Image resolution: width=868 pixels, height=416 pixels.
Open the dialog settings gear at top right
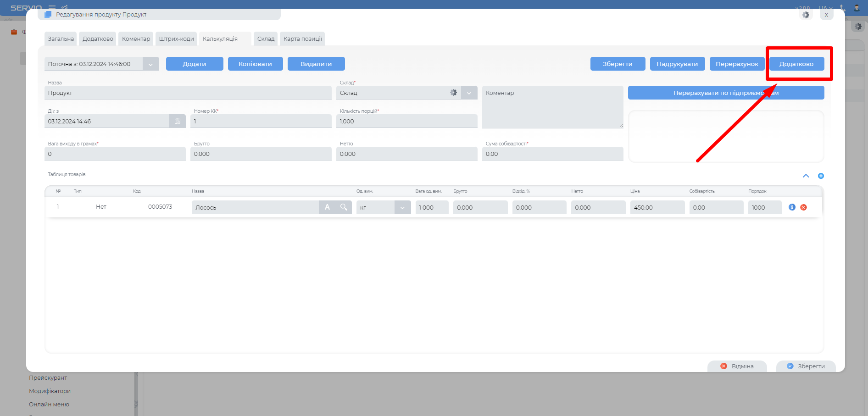click(806, 15)
